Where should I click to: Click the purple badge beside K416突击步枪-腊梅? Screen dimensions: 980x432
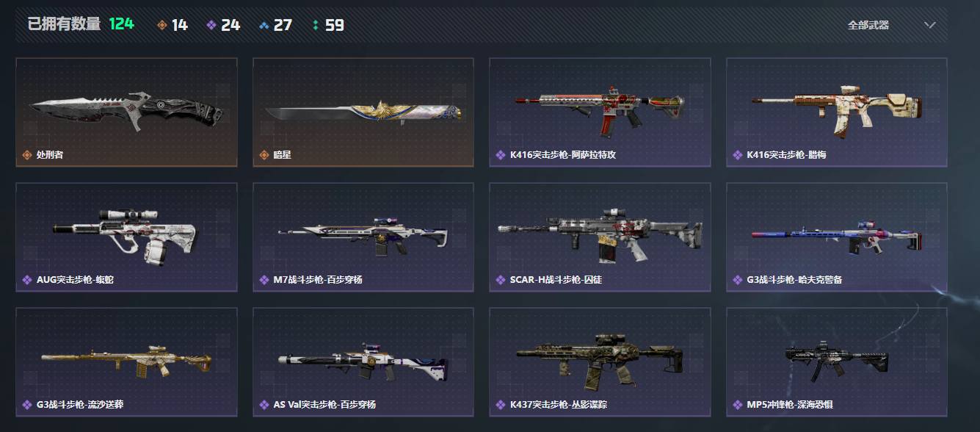[738, 155]
